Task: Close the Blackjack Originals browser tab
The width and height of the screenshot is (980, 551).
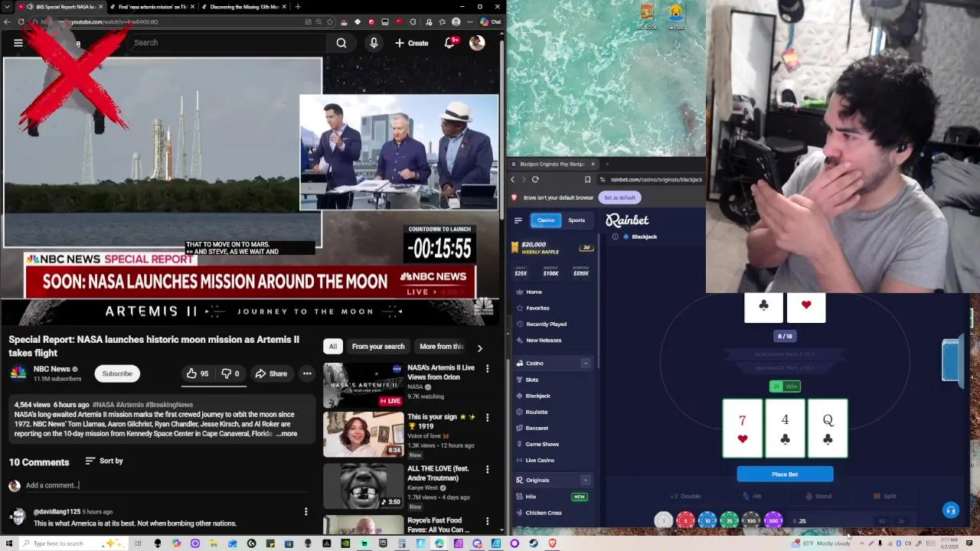Action: (592, 164)
